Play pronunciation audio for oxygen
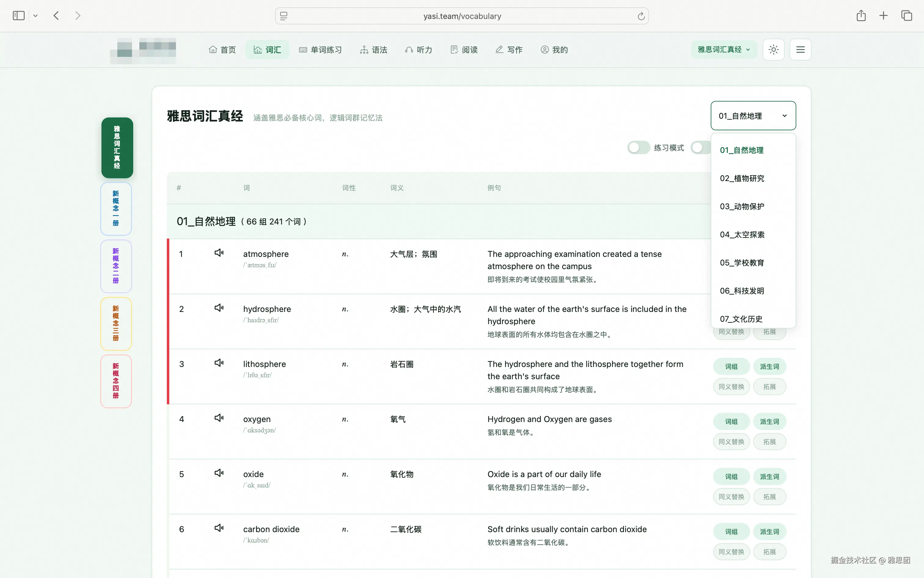The width and height of the screenshot is (924, 578). coord(219,418)
